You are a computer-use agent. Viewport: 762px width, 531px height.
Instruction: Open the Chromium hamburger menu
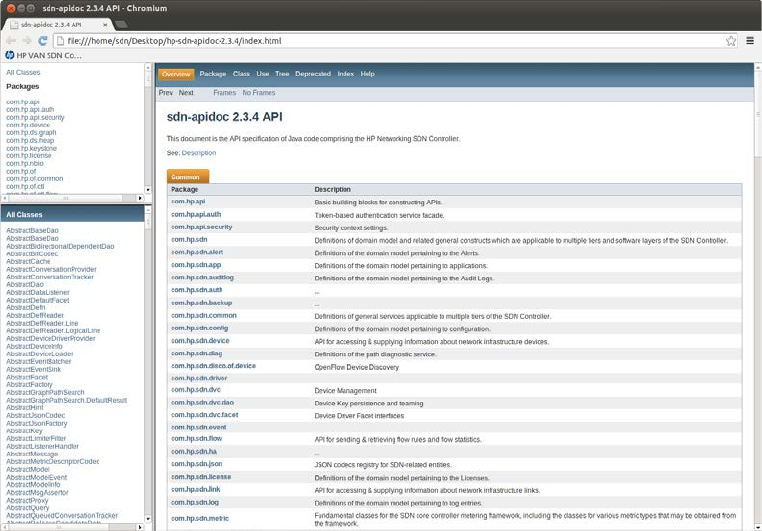coord(750,41)
